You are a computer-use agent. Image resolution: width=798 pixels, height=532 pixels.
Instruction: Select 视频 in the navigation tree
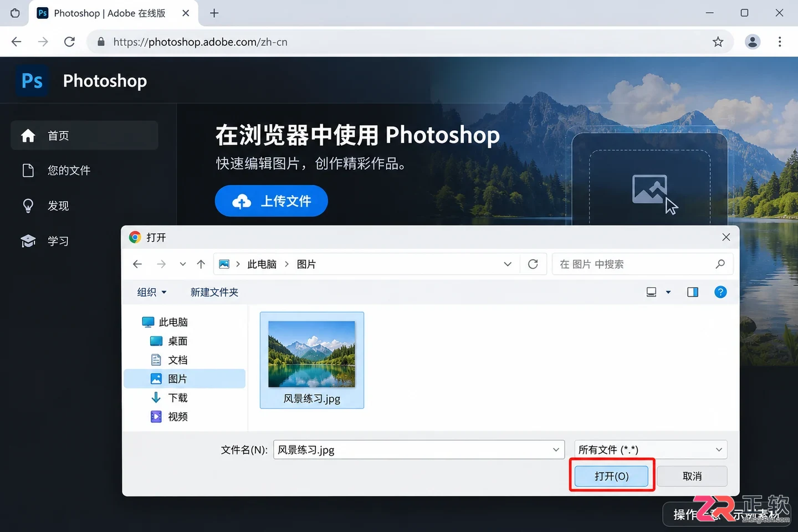click(169, 416)
